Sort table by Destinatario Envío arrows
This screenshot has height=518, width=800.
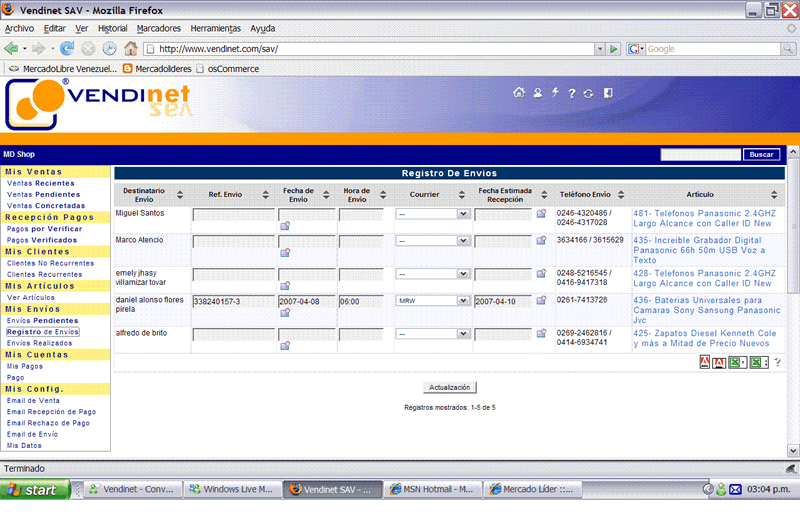(x=180, y=194)
